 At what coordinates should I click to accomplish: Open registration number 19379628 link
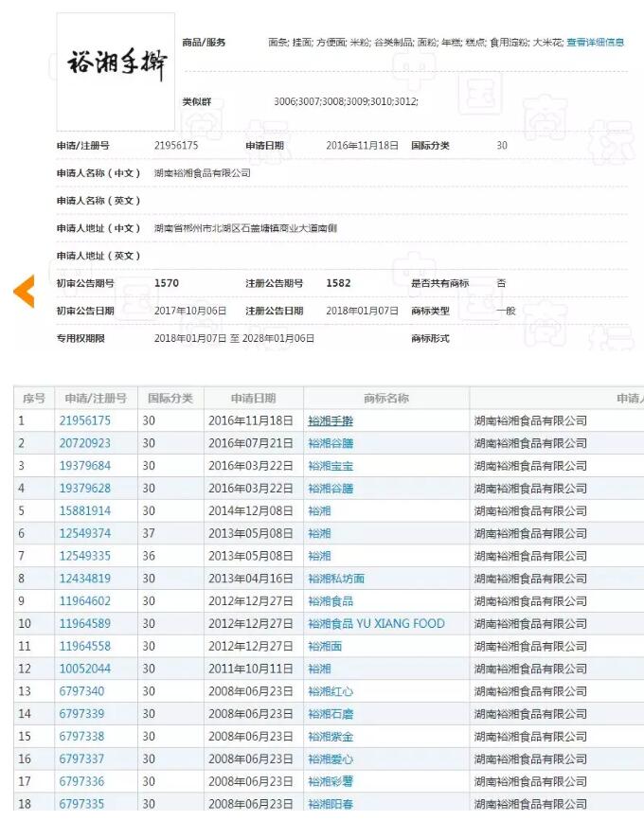[x=84, y=488]
